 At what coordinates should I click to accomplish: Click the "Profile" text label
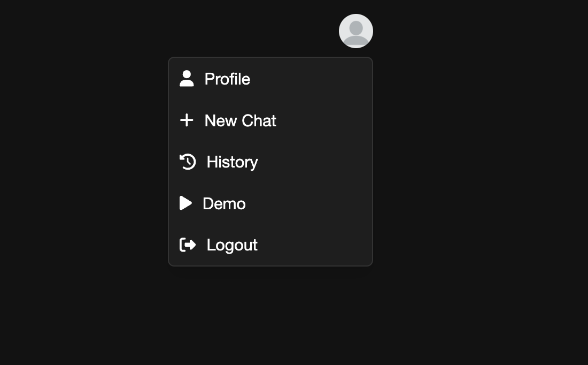pos(227,79)
